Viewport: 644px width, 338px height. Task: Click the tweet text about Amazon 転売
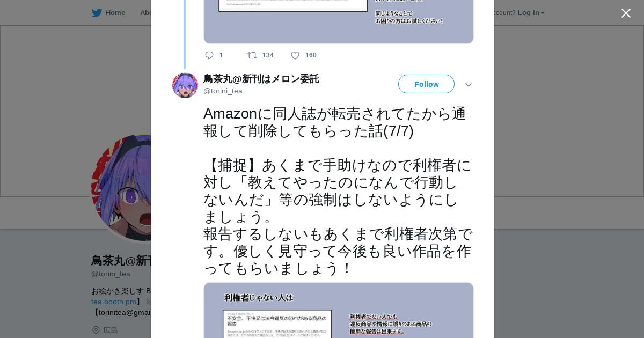(338, 191)
